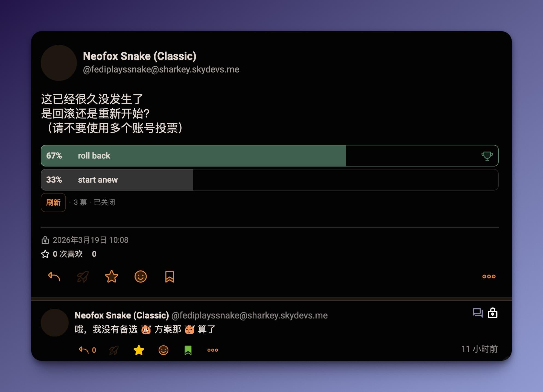Image resolution: width=543 pixels, height=392 pixels.
Task: Click the boost rocket icon on main post
Action: point(83,277)
